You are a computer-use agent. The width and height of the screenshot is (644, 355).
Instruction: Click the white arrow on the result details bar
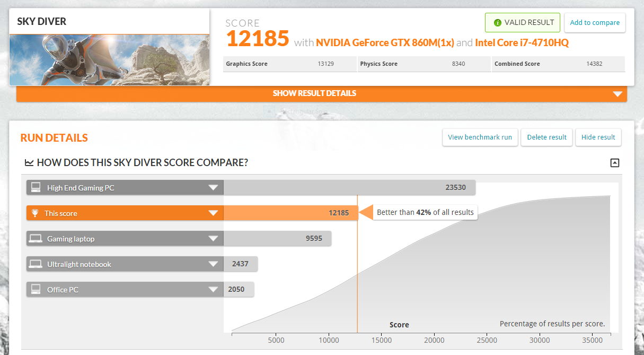(617, 94)
